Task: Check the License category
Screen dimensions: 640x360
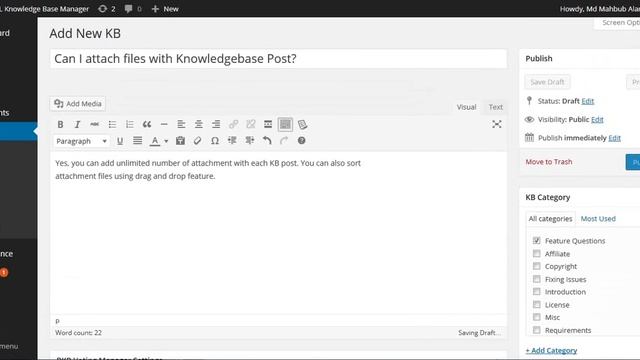Action: [536, 304]
